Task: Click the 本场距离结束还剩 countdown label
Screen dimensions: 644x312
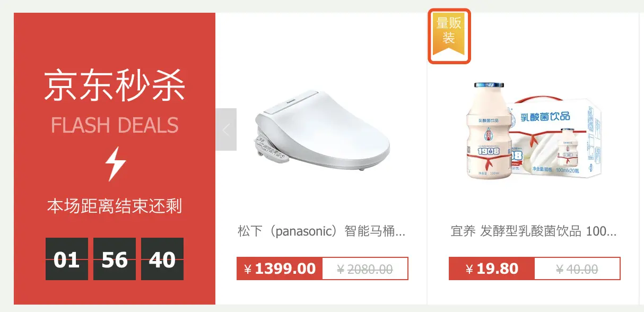Action: click(115, 205)
